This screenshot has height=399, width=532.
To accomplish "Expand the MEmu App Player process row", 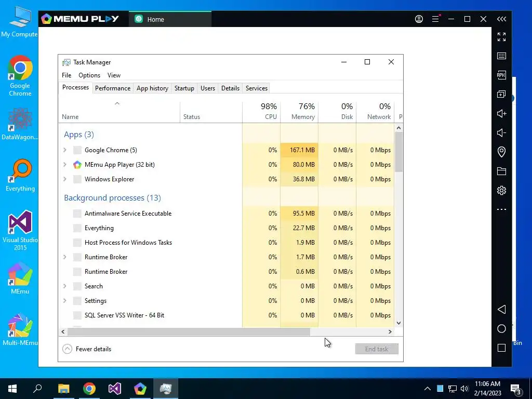I will tap(65, 165).
